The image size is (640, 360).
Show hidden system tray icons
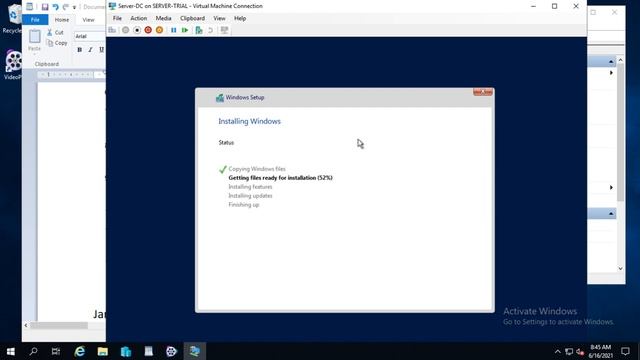tap(558, 351)
